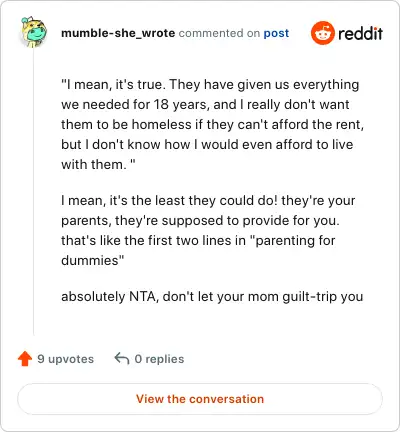Click the orange Reddit Snoo logo
This screenshot has height=432, width=400.
point(322,33)
